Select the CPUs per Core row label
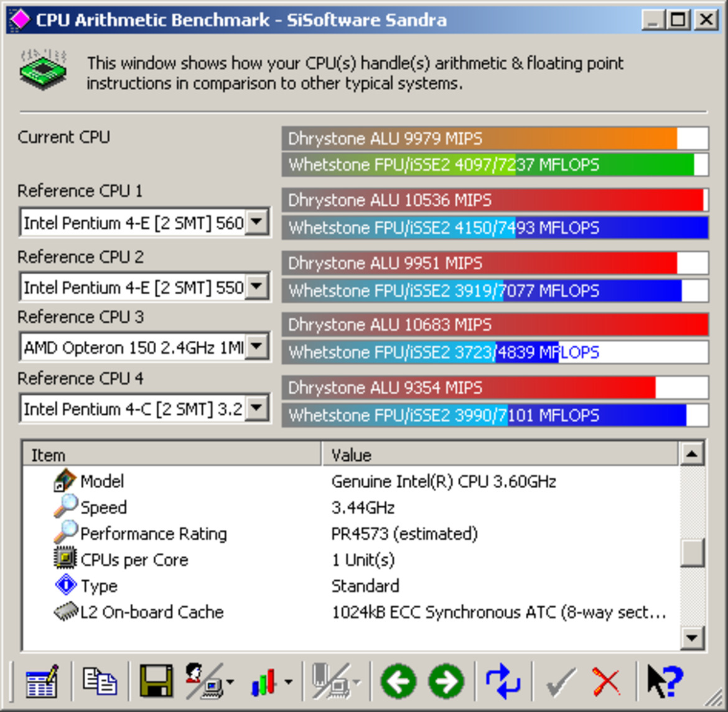 [x=134, y=560]
